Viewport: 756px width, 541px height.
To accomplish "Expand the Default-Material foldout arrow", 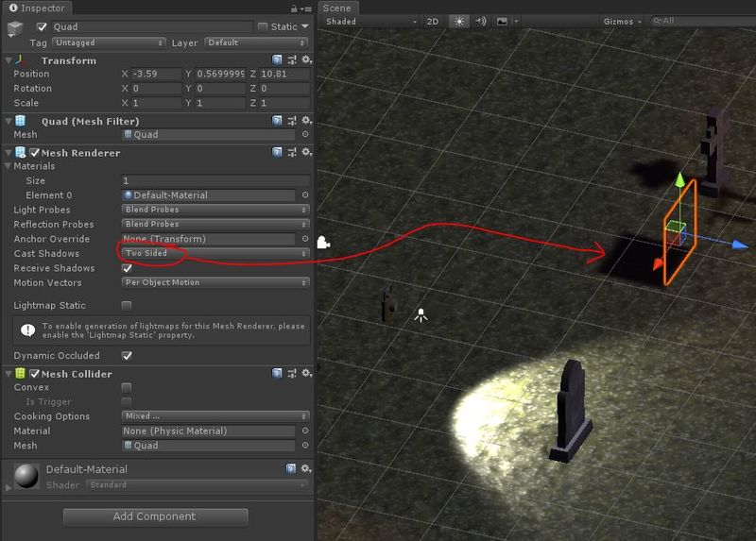I will click(8, 487).
